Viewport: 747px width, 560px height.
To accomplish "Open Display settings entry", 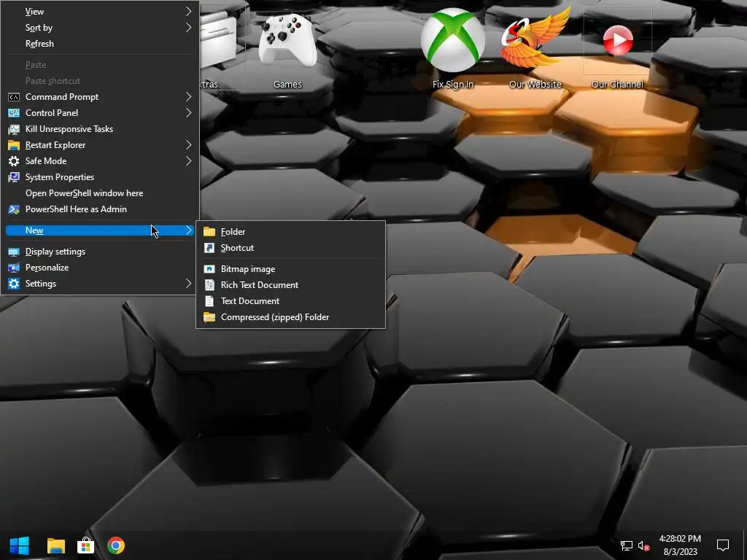I will pyautogui.click(x=100, y=252).
